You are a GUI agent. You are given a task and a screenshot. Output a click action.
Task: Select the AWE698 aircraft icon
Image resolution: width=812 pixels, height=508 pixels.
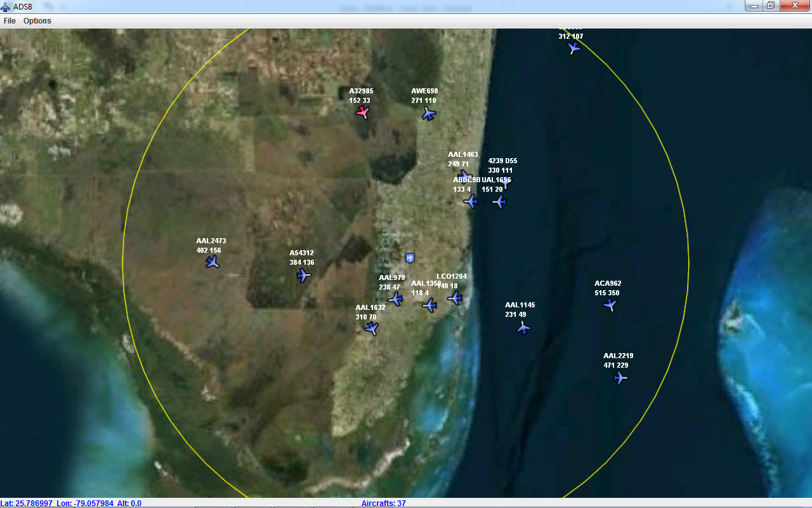[x=429, y=114]
